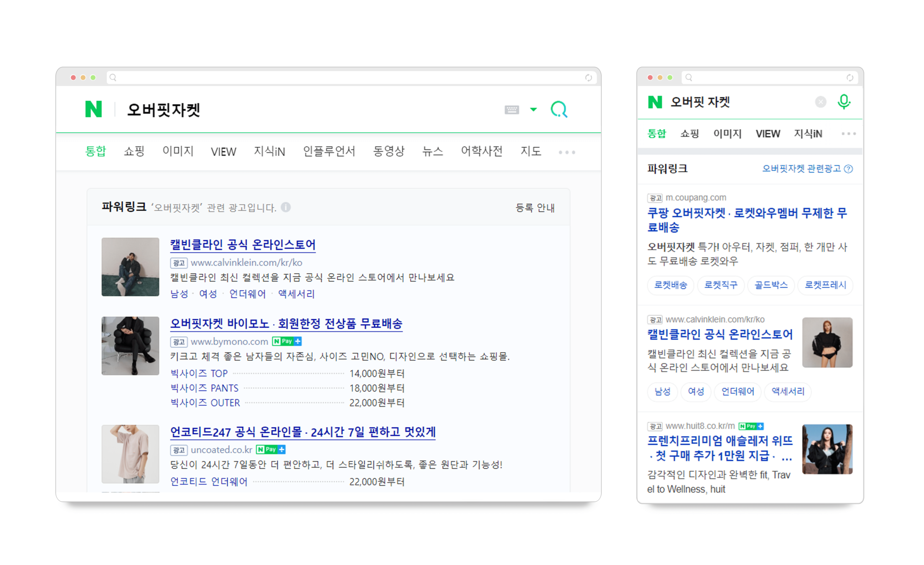The image size is (924, 565).
Task: Open 캘빈클라인 공식 온라인스토어 link in desktop results
Action: [x=243, y=245]
